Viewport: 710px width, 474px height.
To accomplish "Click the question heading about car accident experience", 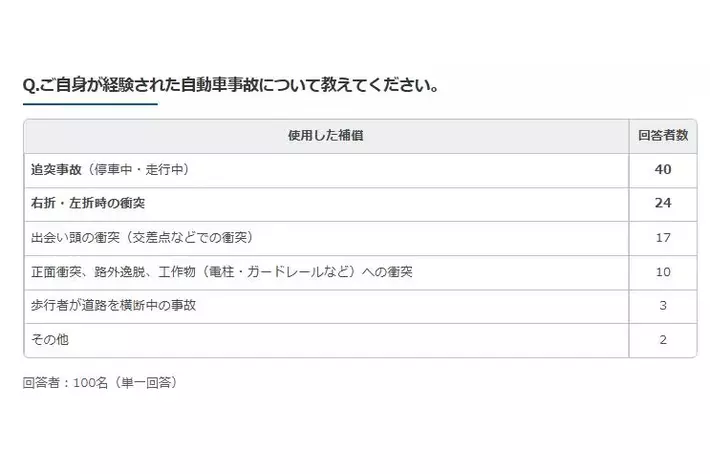I will [x=230, y=85].
